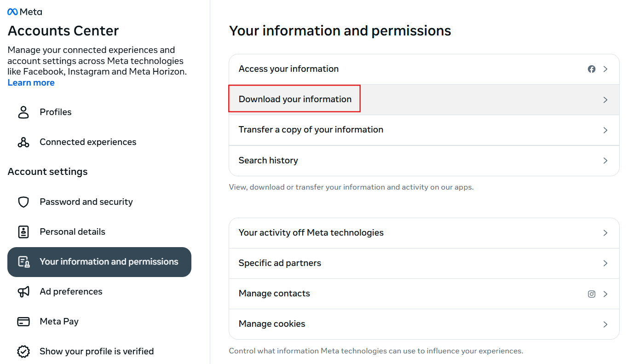Expand the Search history chevron
634x364 pixels.
coord(605,161)
